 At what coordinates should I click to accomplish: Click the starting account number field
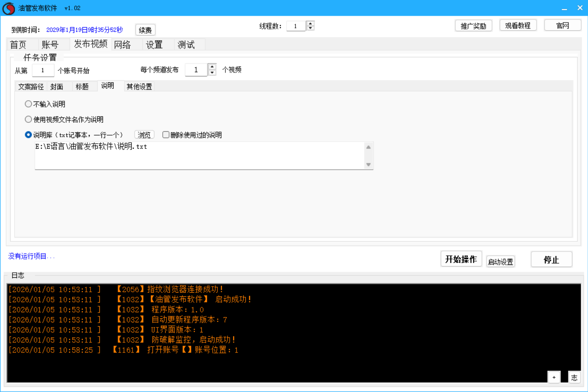[x=43, y=71]
